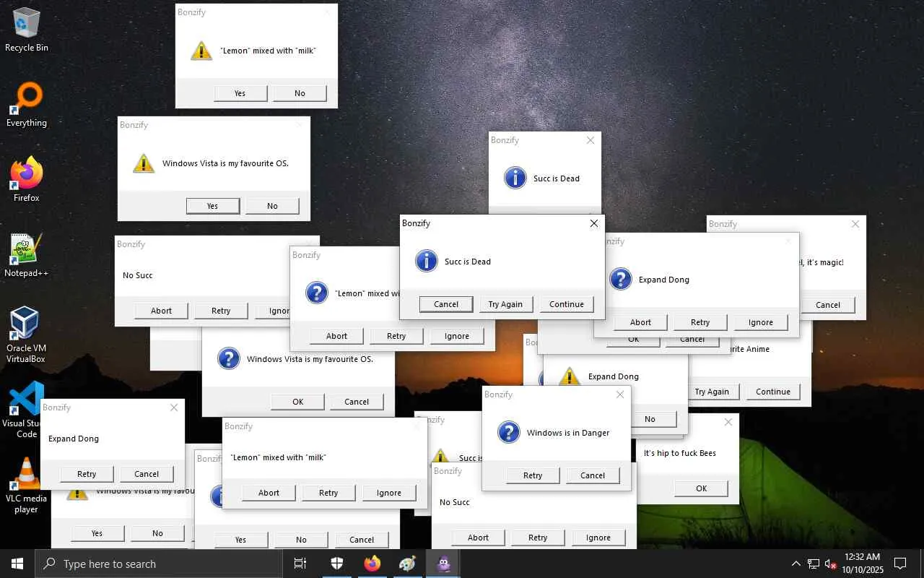Choose No in the Lemon warning dialog
Image resolution: width=924 pixels, height=578 pixels.
point(300,93)
